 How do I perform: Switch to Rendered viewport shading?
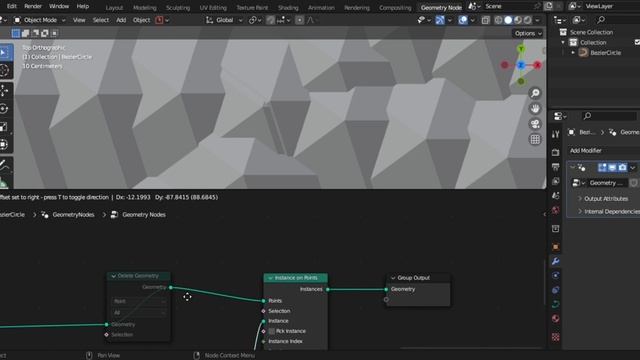[x=528, y=20]
